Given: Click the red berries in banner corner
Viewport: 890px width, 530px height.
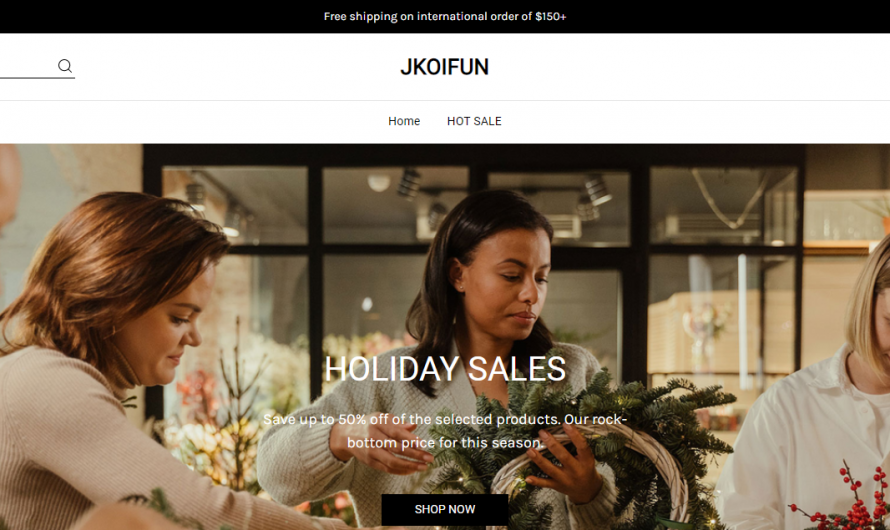Looking at the screenshot, I should pyautogui.click(x=846, y=499).
